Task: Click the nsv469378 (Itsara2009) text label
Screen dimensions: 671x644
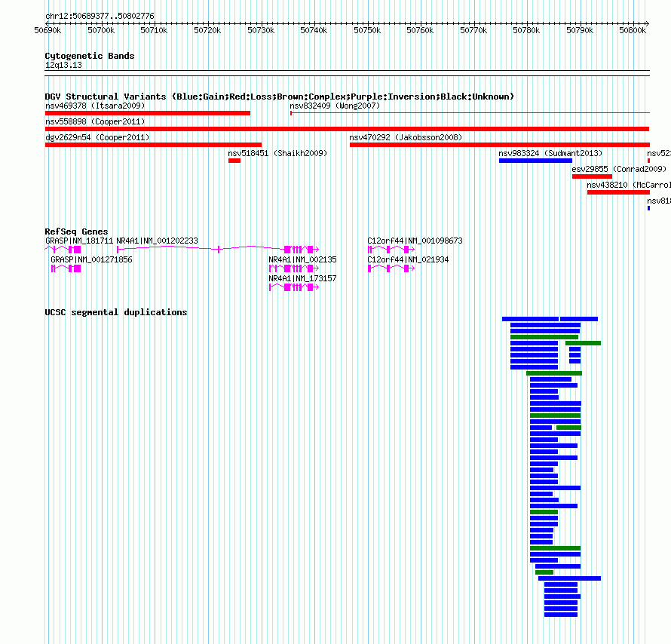Action: pos(95,106)
